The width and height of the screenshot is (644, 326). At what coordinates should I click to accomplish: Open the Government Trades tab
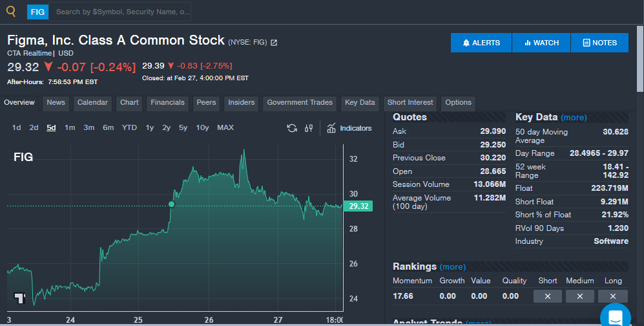click(x=300, y=103)
